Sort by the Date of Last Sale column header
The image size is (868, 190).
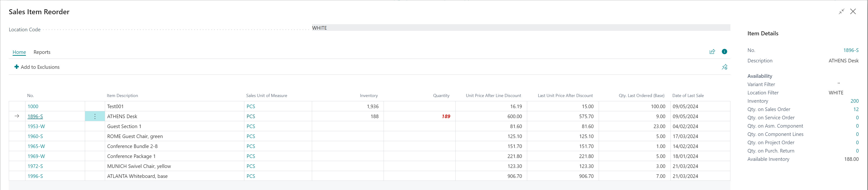coord(688,96)
